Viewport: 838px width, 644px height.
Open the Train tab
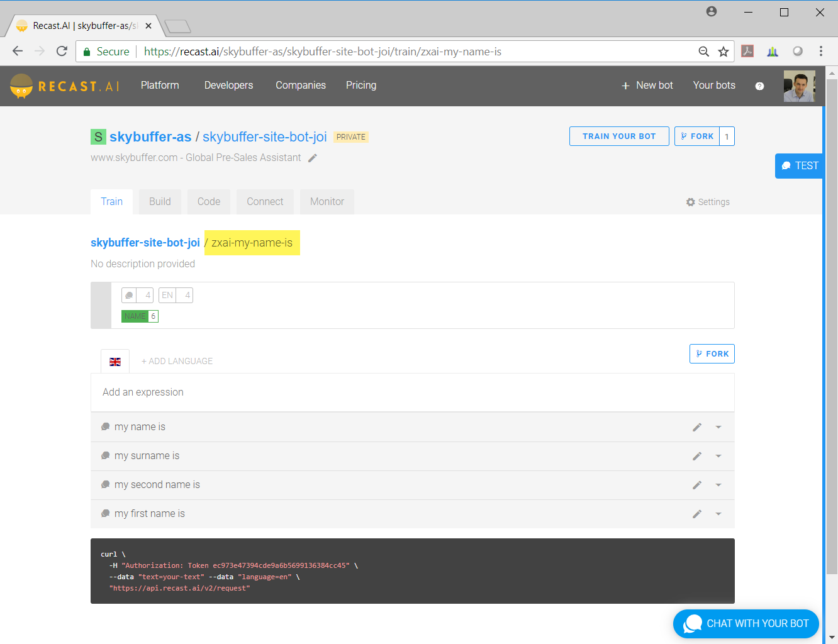coord(111,202)
